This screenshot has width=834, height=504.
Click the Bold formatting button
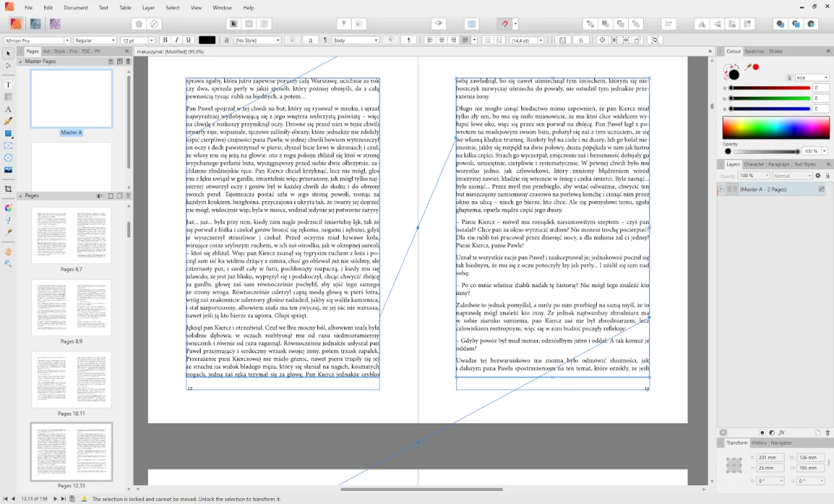(165, 40)
